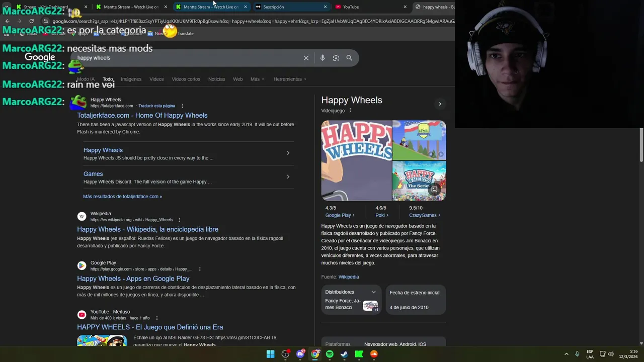
Task: Open the YouTube video result thumbnail
Action: (x=102, y=341)
